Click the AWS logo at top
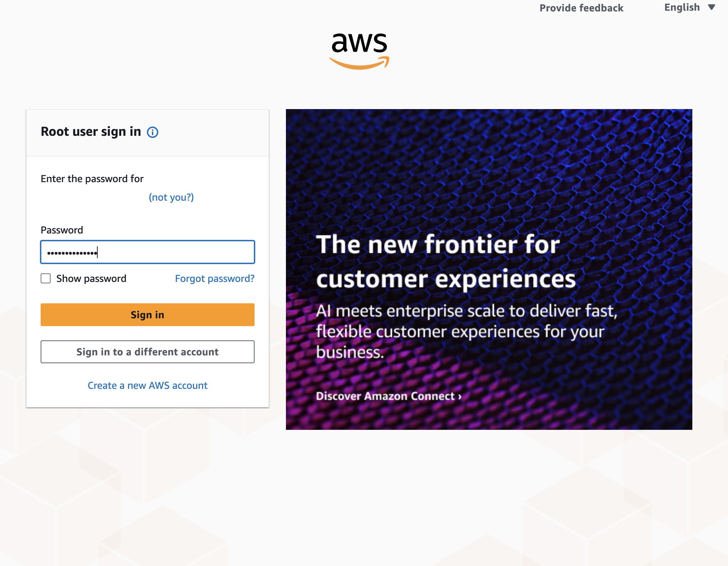 [359, 50]
